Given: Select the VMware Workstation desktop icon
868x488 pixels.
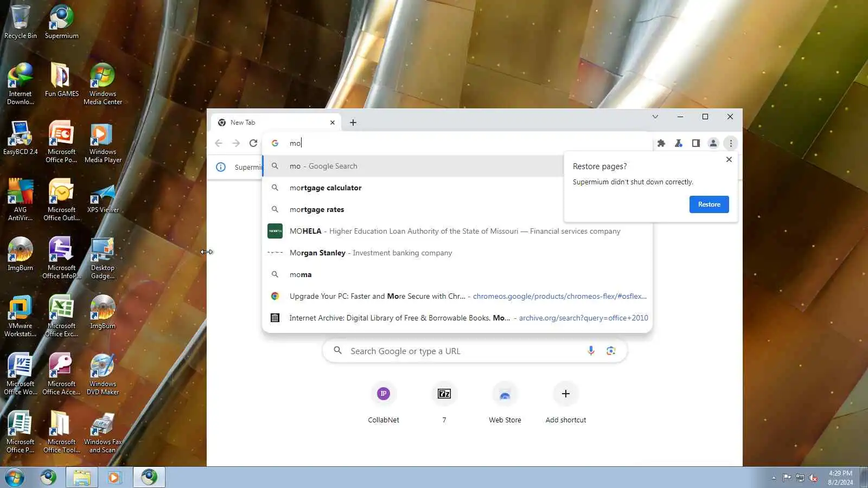Looking at the screenshot, I should [21, 316].
